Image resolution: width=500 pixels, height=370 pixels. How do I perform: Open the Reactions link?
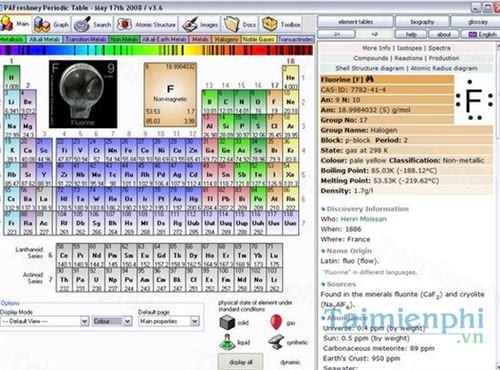(x=408, y=58)
